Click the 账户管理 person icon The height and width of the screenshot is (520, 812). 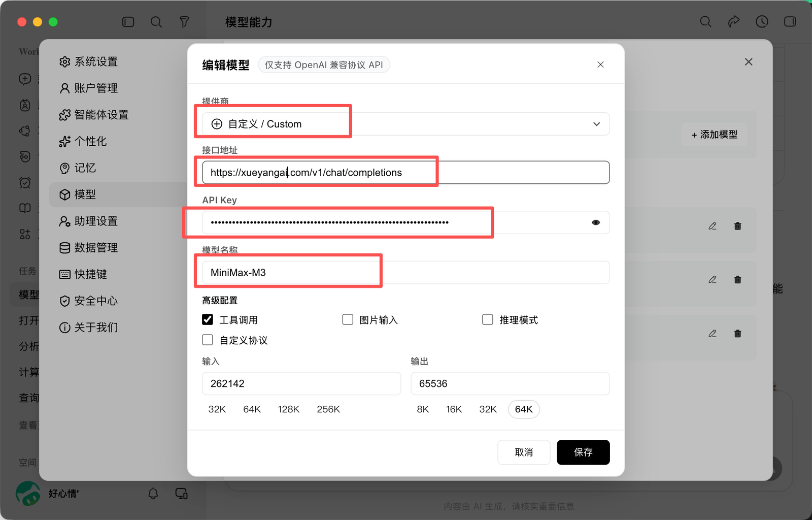[x=64, y=88]
